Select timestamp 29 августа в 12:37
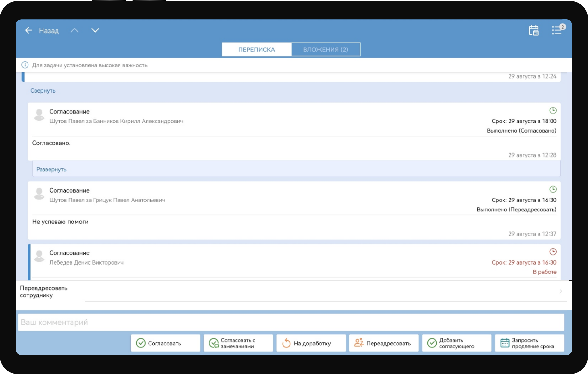 532,234
